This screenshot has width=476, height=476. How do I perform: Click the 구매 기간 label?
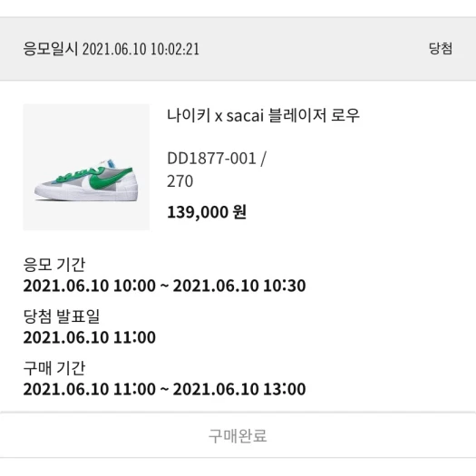54,368
